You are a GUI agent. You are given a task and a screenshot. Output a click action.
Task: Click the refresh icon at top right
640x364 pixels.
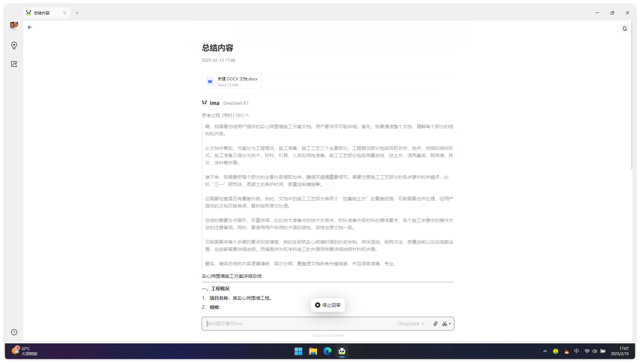[x=625, y=28]
